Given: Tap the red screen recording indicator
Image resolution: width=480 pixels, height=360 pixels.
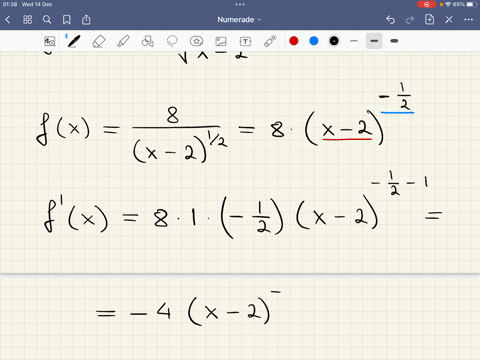Looking at the screenshot, I should click(426, 4).
